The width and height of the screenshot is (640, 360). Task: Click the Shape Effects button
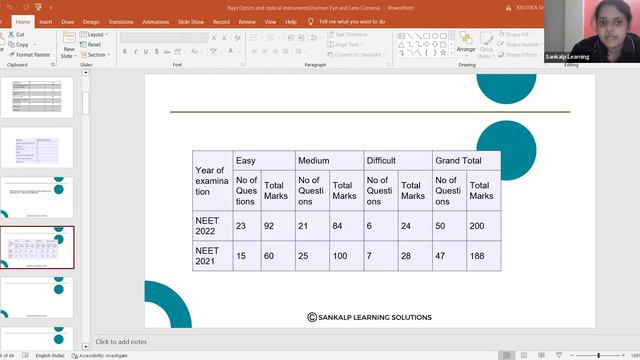pos(519,54)
